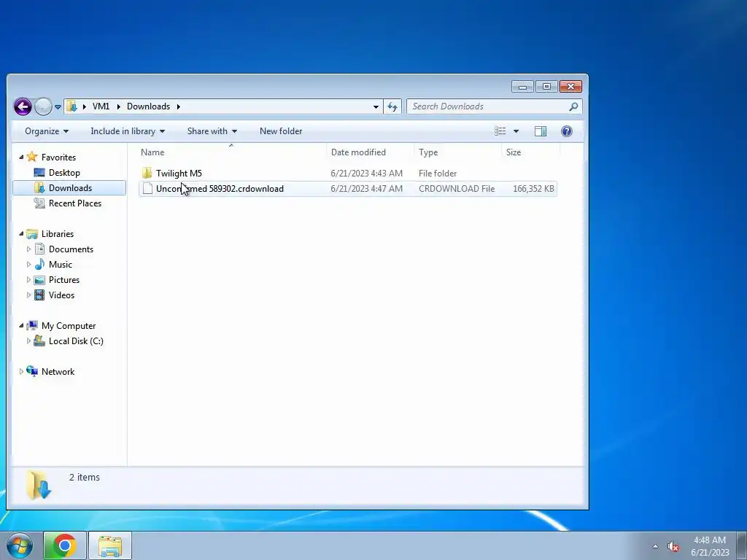Show hidden system tray icons
The width and height of the screenshot is (747, 560).
(x=656, y=546)
